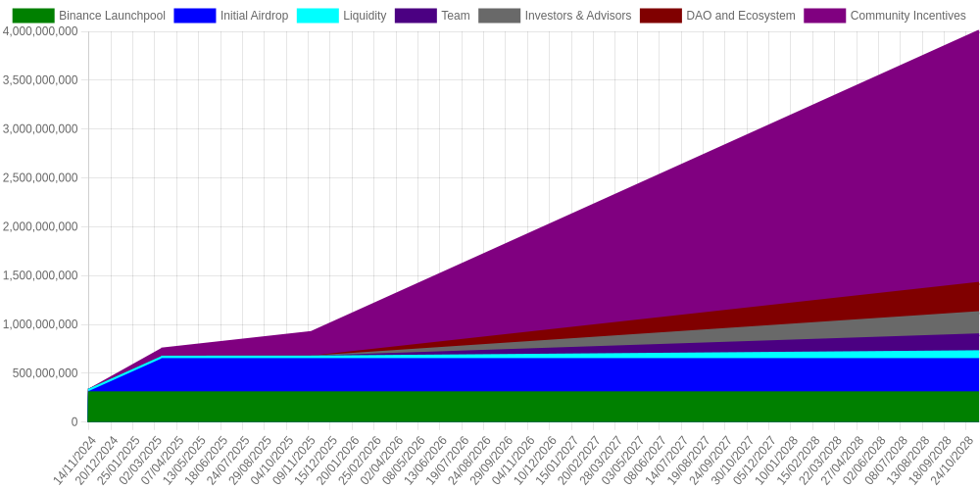Toggle the Investors & Advisors legend item

tap(555, 16)
